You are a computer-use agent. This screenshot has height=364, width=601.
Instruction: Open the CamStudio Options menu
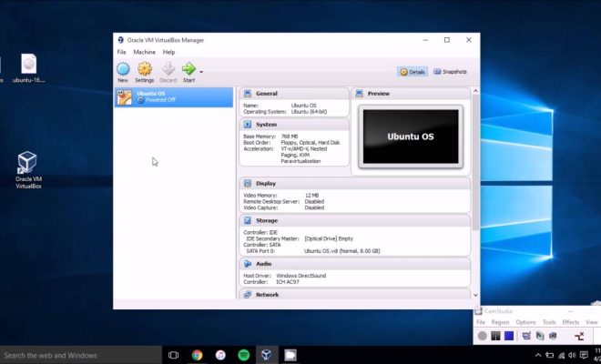point(525,322)
